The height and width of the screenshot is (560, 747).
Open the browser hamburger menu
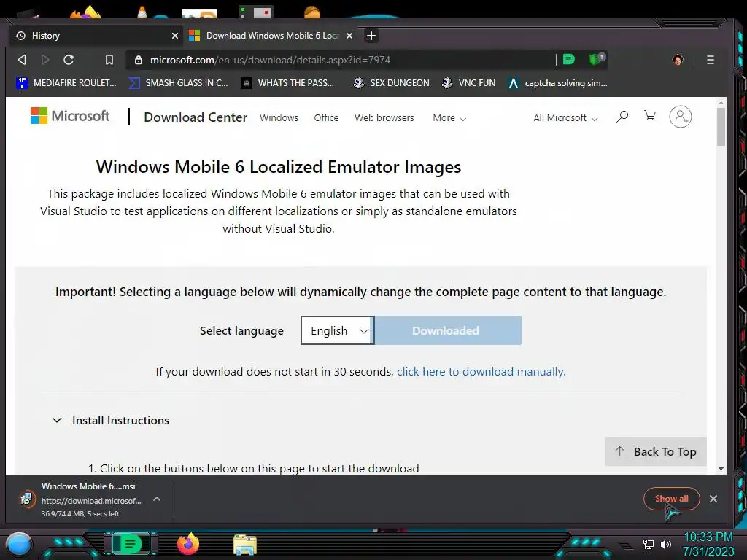711,60
